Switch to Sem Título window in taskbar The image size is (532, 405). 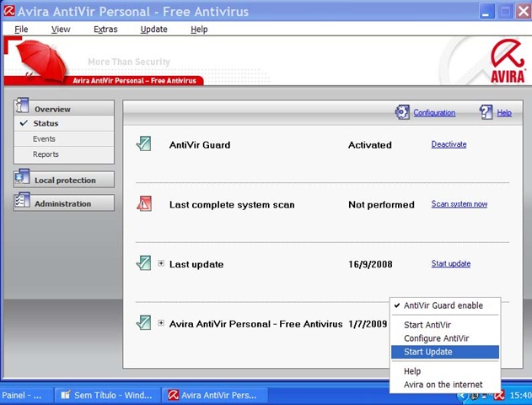tap(107, 396)
